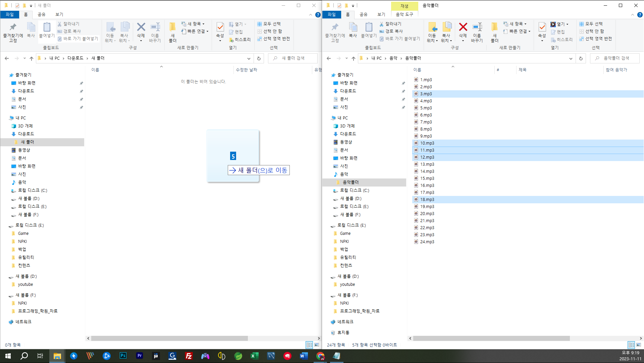
Task: Switch to the 보기 ribbon tab
Action: [x=381, y=14]
